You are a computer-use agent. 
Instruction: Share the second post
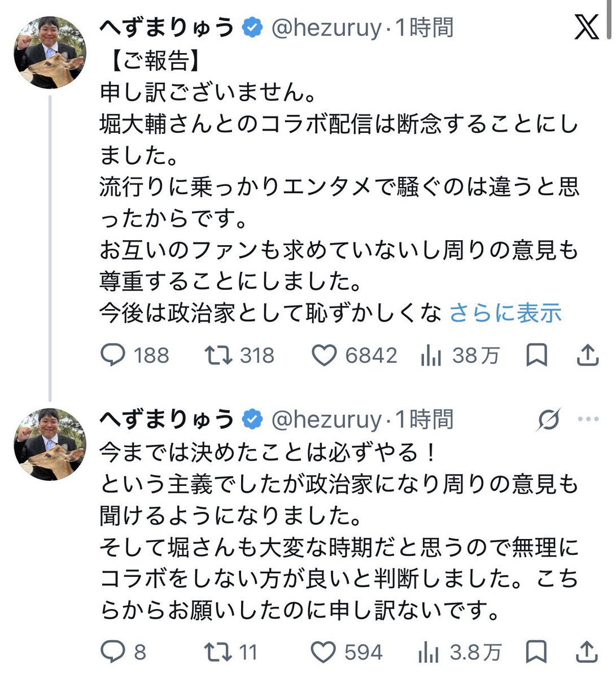click(588, 653)
